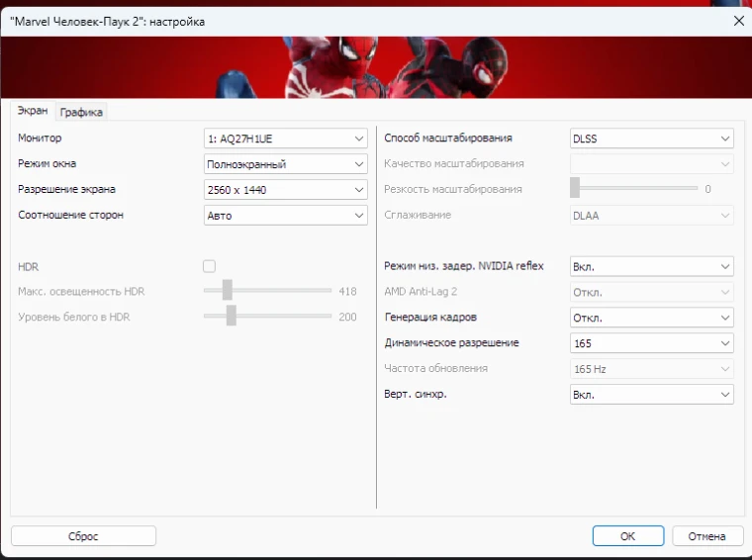Click the window title text
This screenshot has width=752, height=560.
pos(108,22)
